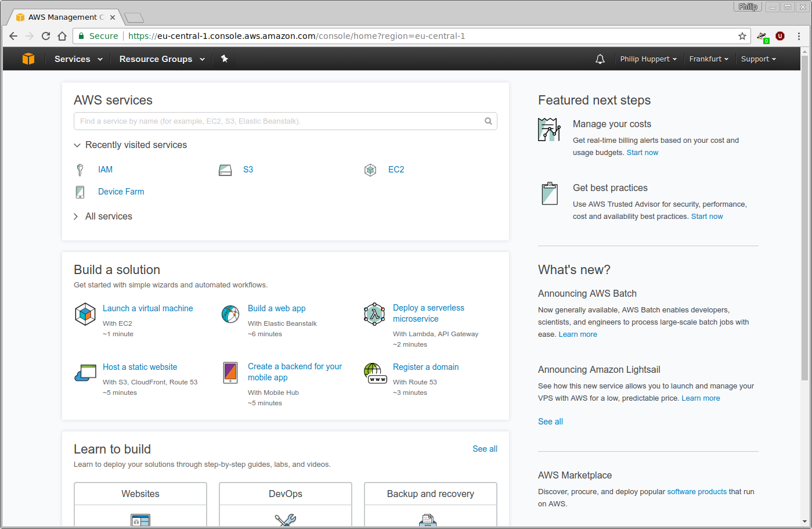Click the pin shortcut icon in navbar
Screen dimensions: 812x529
pos(225,59)
